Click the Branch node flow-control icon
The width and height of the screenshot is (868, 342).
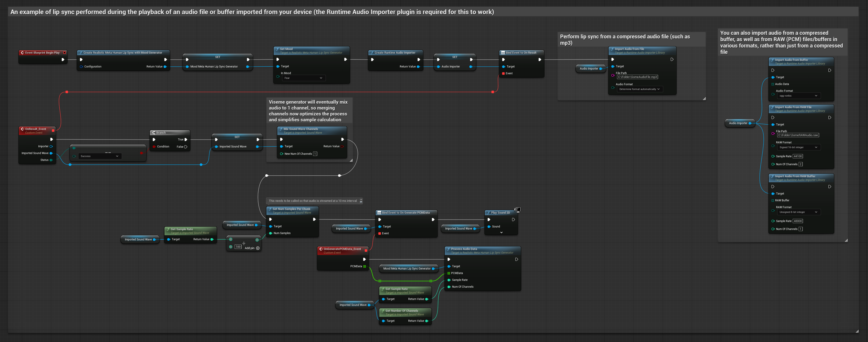coord(154,133)
